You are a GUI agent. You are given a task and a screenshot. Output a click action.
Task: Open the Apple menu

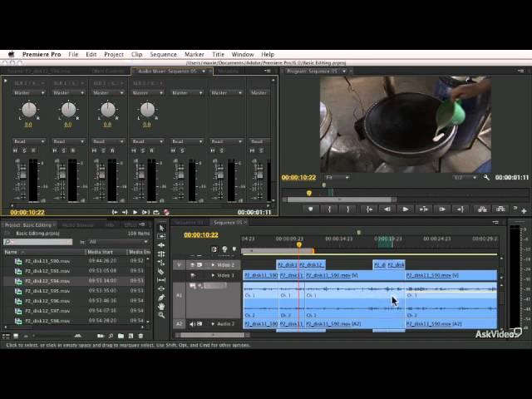[x=12, y=54]
